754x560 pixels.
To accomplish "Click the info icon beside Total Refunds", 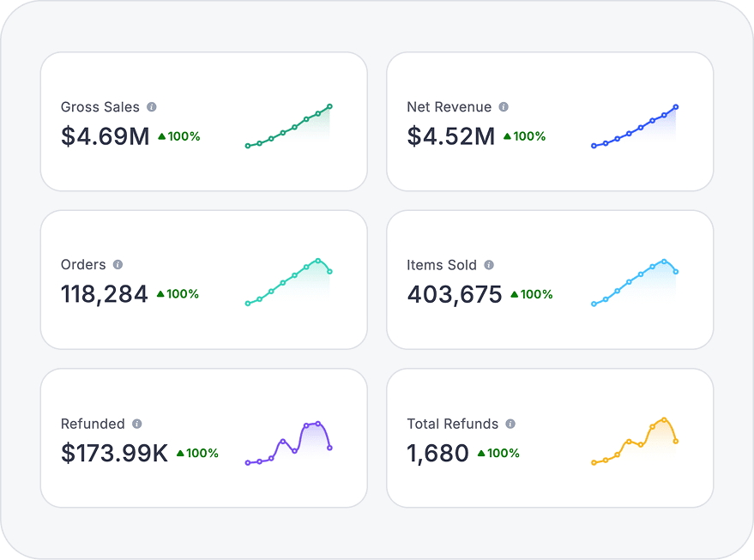I will tap(510, 424).
